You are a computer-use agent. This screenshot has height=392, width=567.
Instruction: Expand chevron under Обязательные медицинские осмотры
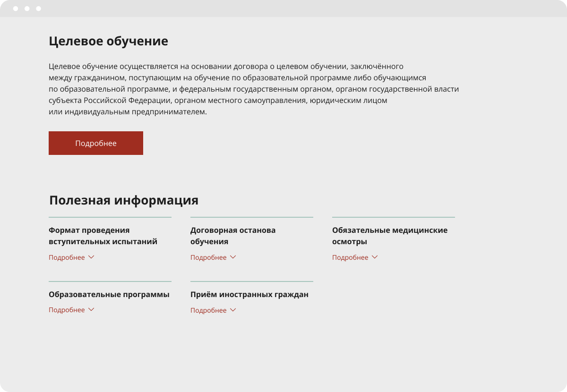[x=375, y=257]
